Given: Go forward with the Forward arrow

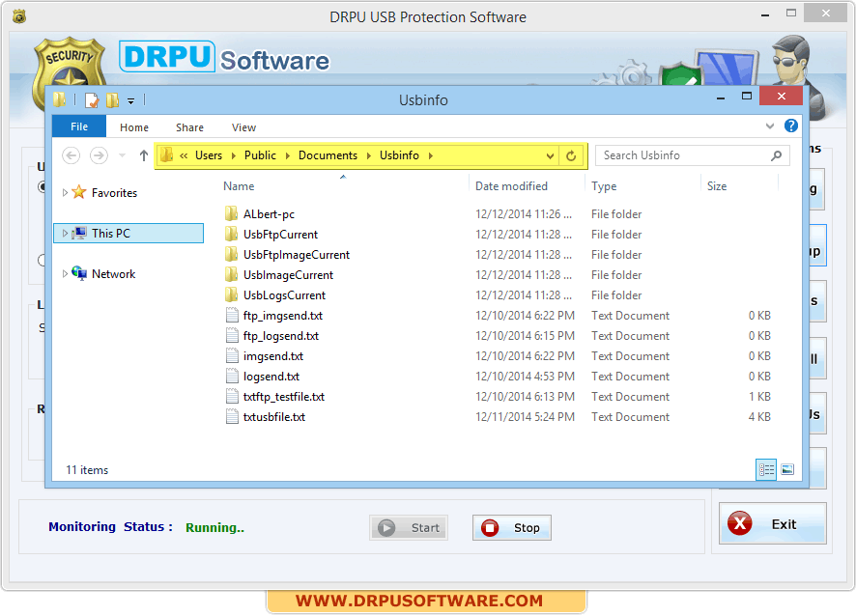Looking at the screenshot, I should [99, 155].
